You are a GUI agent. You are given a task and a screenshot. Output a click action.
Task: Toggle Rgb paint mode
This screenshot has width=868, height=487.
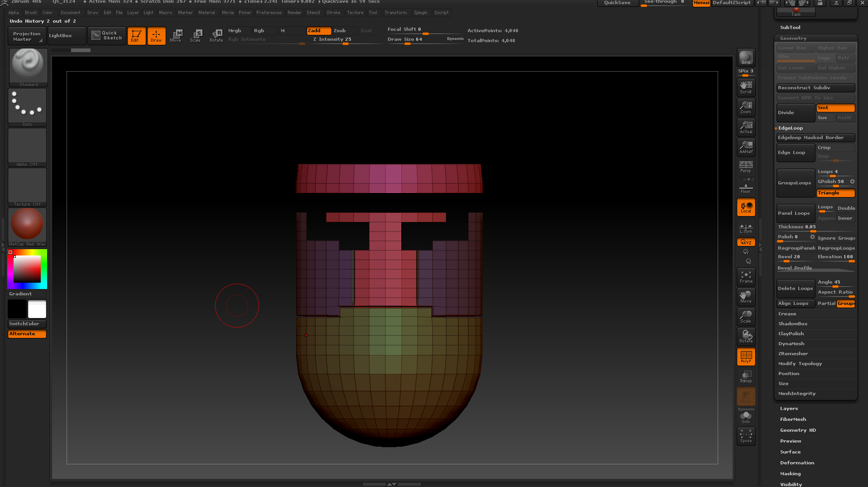264,30
